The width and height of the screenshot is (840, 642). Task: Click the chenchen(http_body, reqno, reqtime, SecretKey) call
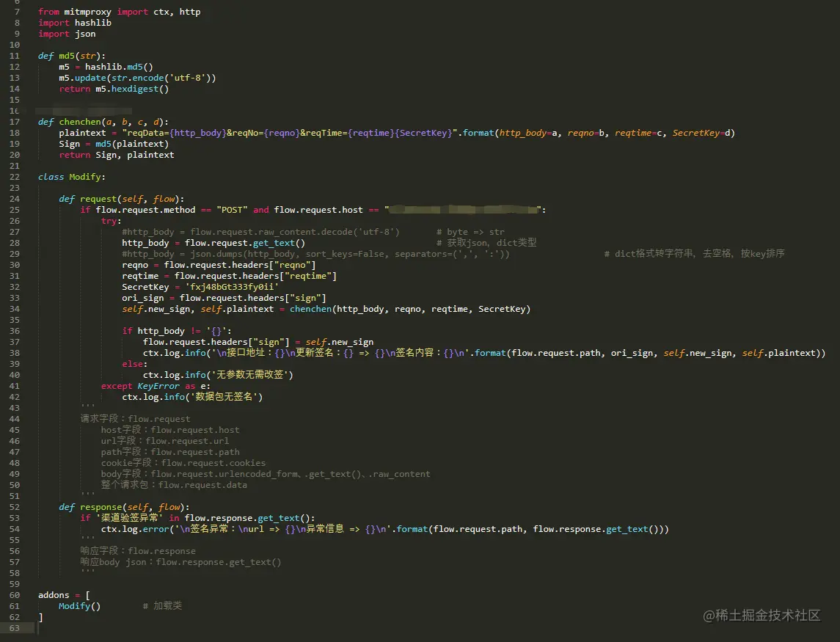[x=410, y=309]
